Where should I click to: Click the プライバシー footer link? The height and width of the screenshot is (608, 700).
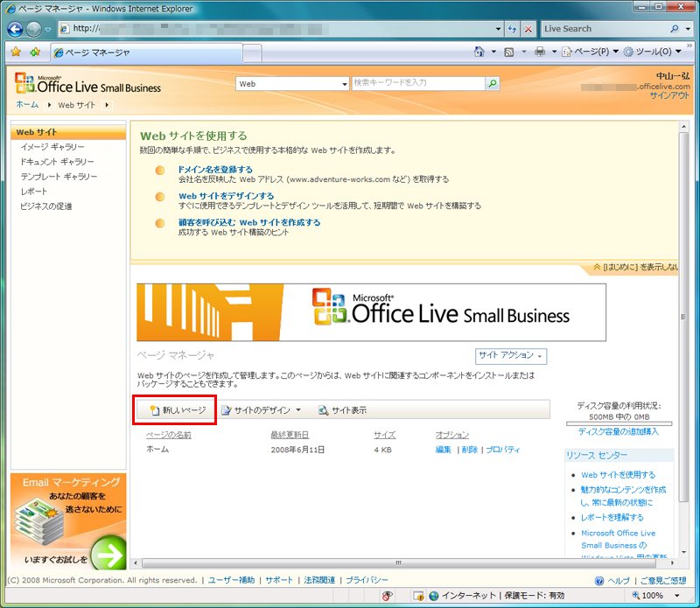tap(367, 580)
